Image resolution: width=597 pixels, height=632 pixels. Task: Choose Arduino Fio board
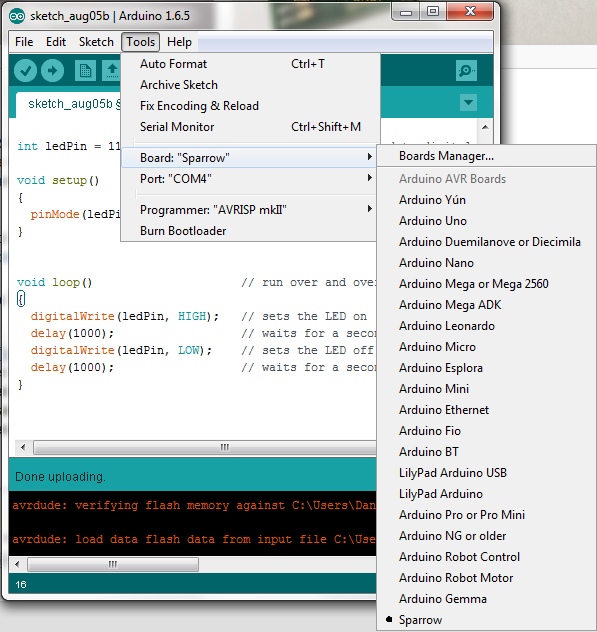[487, 431]
